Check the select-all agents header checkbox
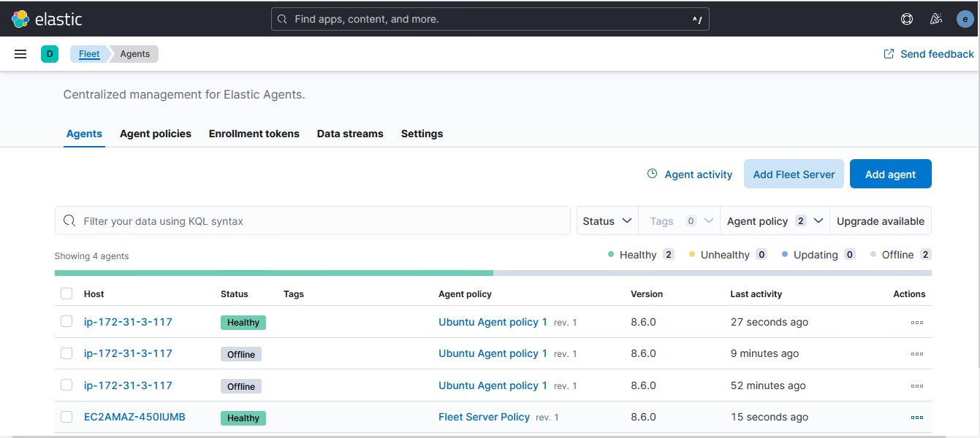Viewport: 980px width, 438px height. [x=67, y=293]
